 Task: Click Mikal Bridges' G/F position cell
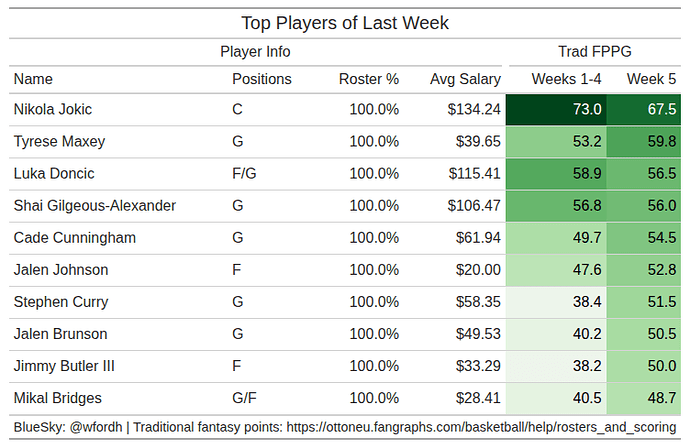pos(245,398)
